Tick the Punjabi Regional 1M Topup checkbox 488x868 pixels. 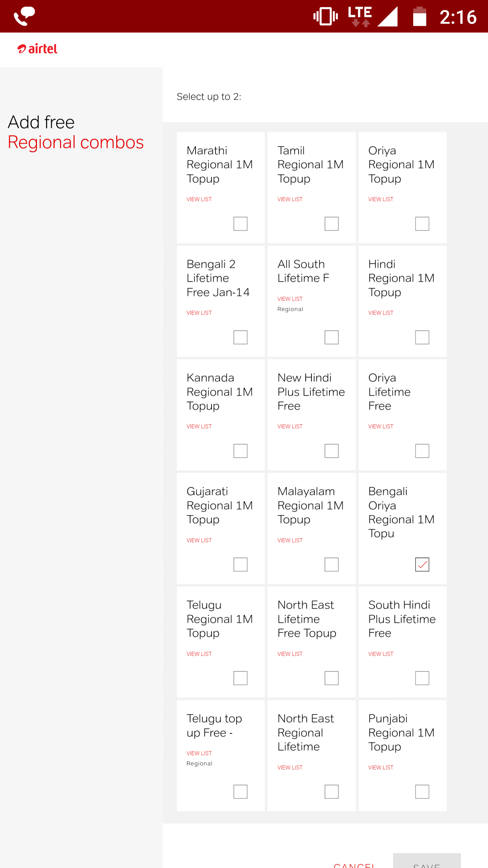point(422,792)
